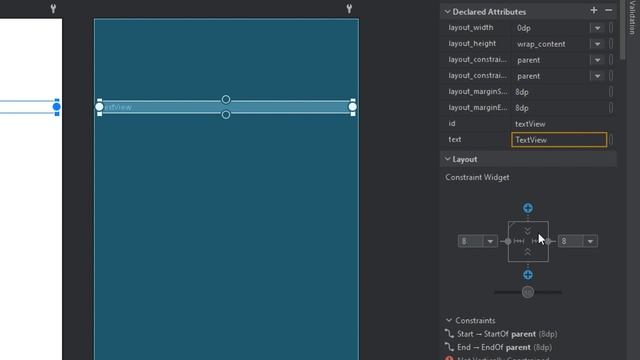Viewport: 640px width, 360px height.
Task: Pick a resource for layout_marginE
Action: point(611,108)
